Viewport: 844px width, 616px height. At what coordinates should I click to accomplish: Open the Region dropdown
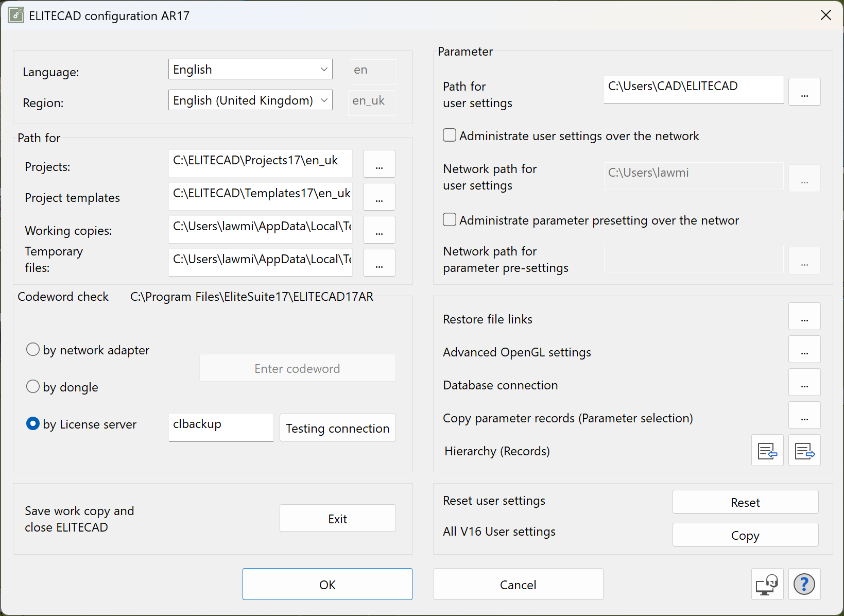[250, 100]
